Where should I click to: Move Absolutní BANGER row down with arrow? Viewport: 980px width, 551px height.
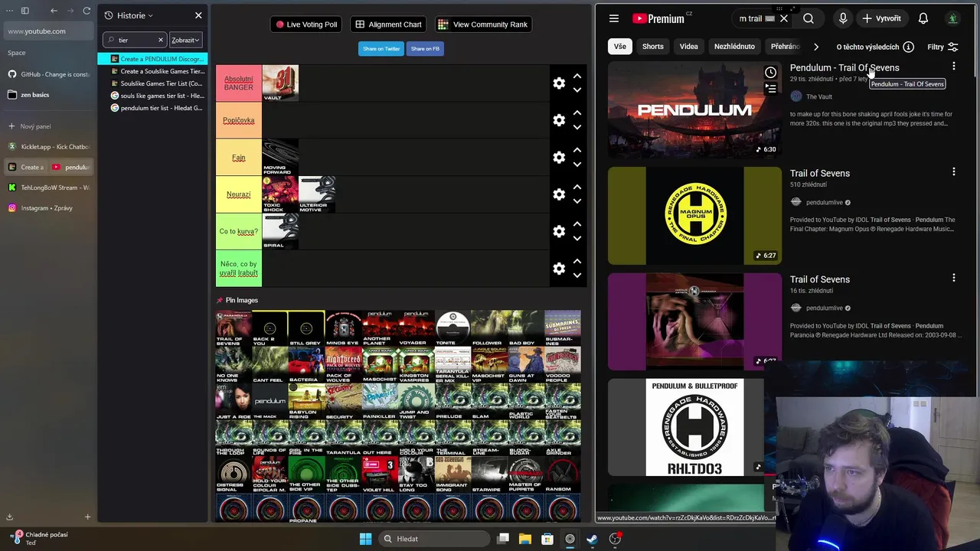[577, 90]
